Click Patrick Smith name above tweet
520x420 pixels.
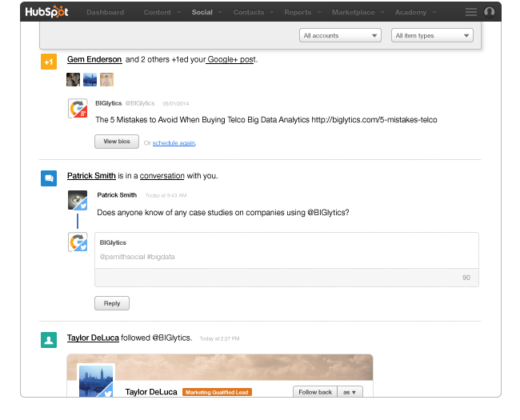117,195
